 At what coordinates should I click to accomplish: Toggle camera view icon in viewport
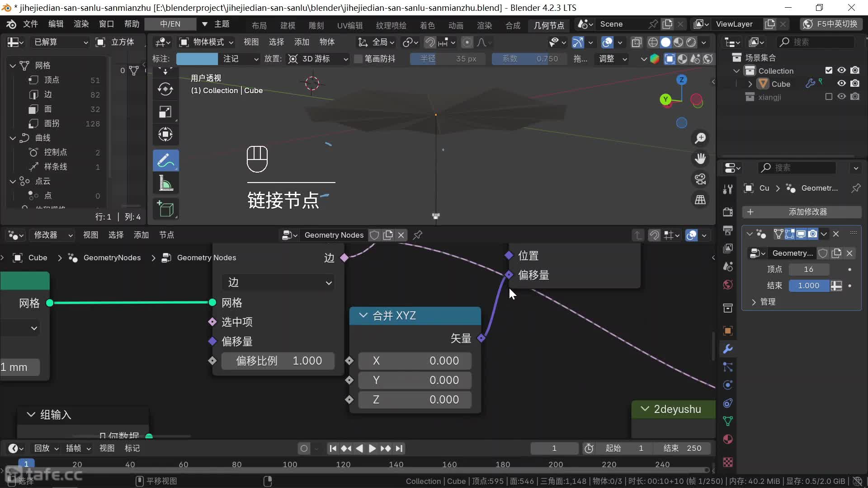tap(700, 179)
